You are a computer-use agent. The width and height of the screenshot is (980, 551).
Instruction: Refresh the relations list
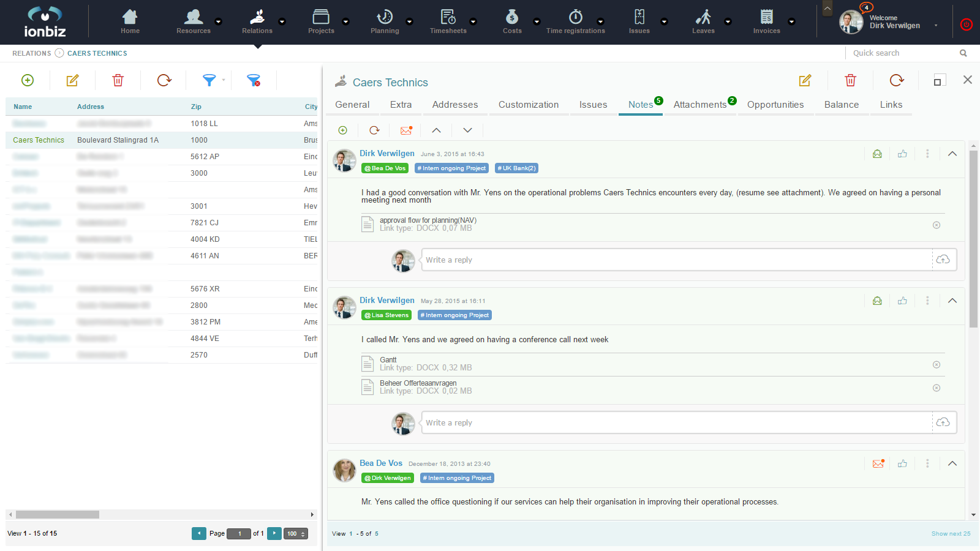click(164, 80)
